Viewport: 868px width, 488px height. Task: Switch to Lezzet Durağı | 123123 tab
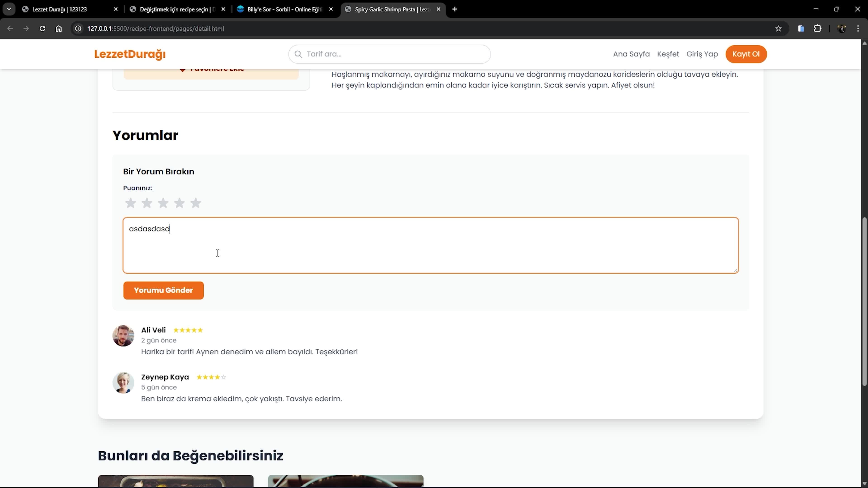(60, 9)
